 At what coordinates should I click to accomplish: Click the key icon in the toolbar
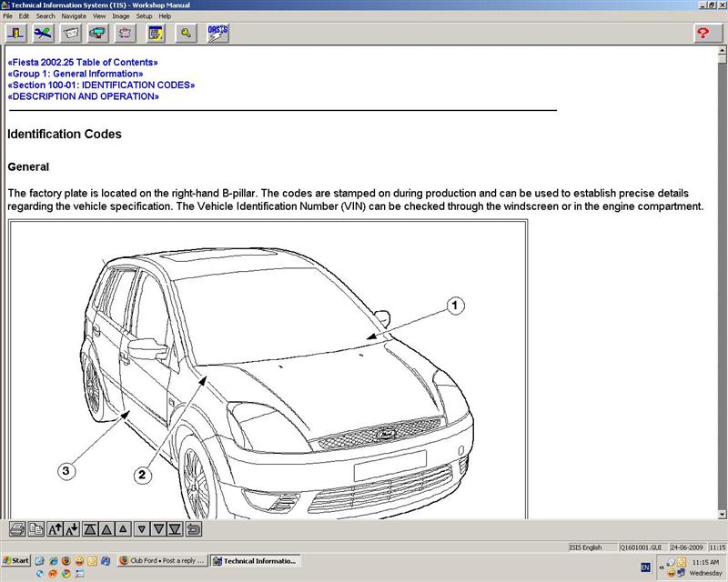click(x=186, y=34)
